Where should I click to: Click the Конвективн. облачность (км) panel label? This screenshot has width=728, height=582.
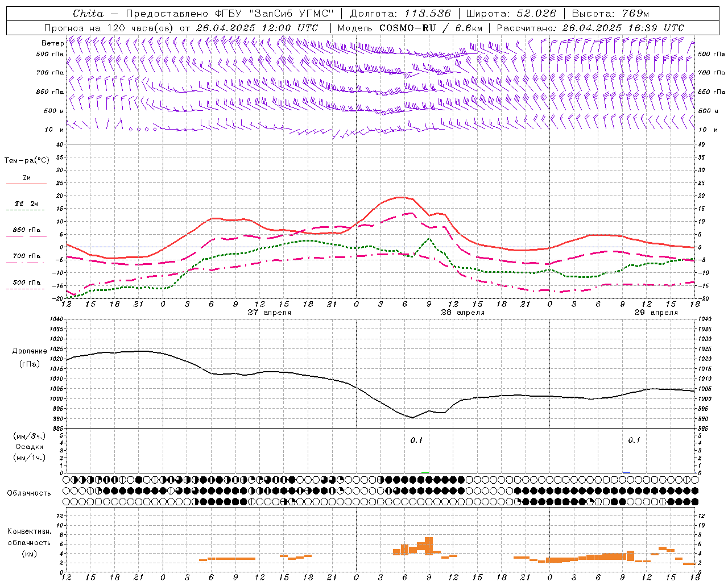(x=29, y=542)
